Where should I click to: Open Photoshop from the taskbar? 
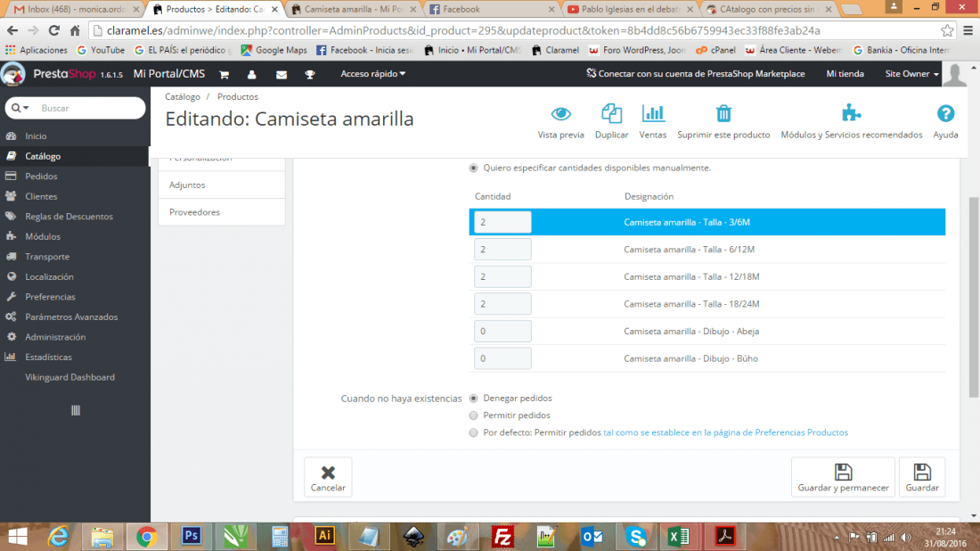[x=192, y=536]
